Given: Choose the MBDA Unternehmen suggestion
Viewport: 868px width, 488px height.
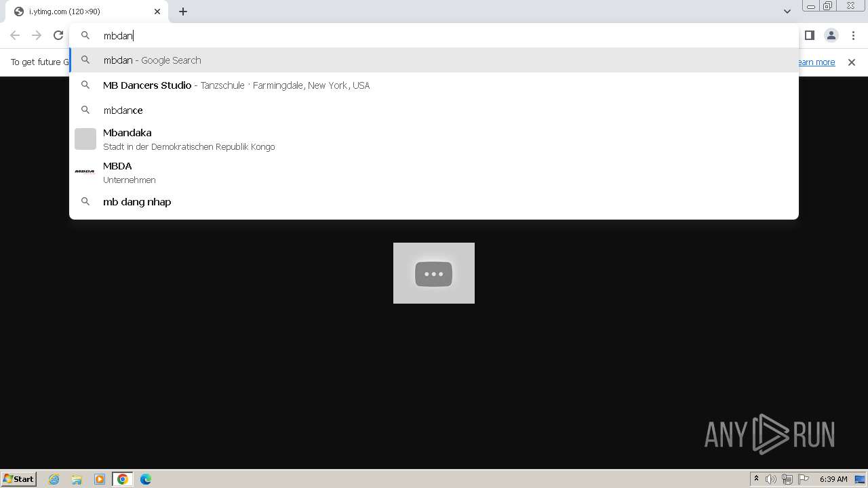Looking at the screenshot, I should click(x=434, y=172).
